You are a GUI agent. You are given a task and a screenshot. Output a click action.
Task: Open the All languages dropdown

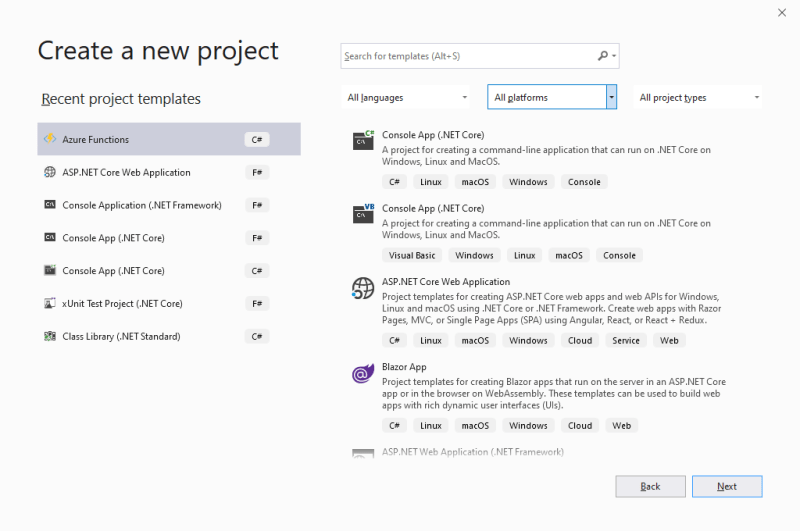[406, 97]
